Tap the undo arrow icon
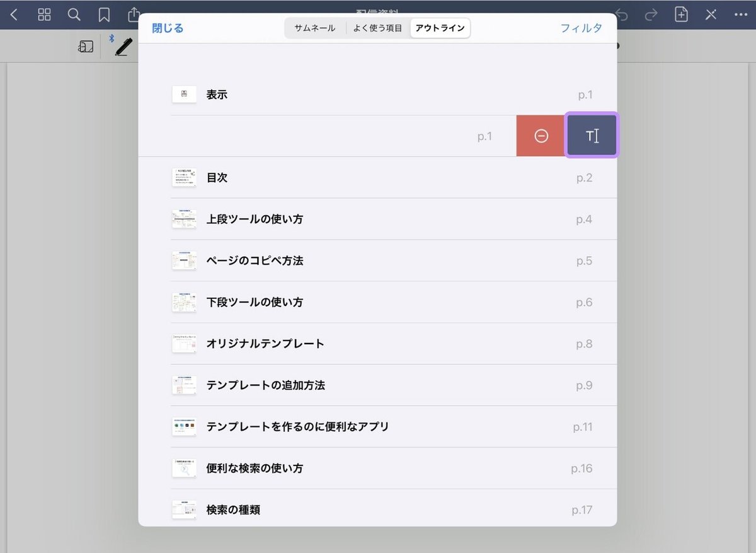Viewport: 756px width, 553px height. click(622, 15)
